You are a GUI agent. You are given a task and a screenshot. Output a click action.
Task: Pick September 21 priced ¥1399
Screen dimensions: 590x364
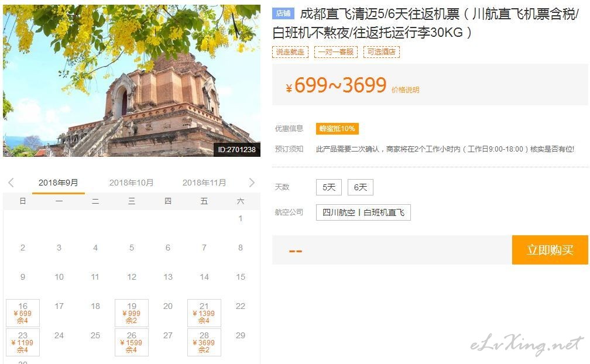click(x=204, y=313)
